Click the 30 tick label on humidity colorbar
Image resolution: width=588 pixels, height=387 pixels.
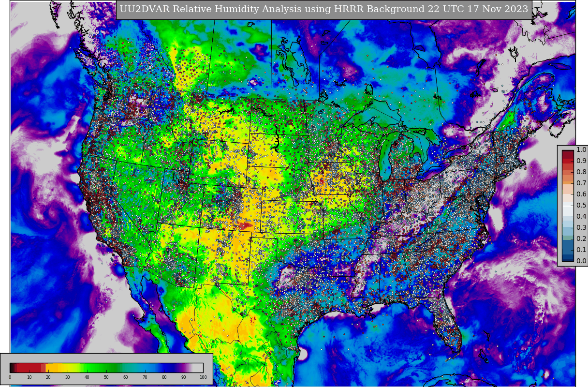[68, 377]
